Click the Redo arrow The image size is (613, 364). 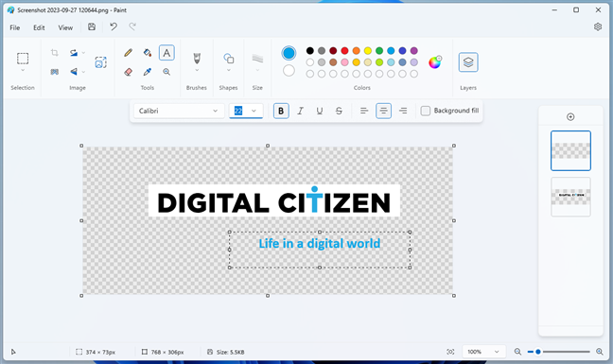click(x=132, y=27)
